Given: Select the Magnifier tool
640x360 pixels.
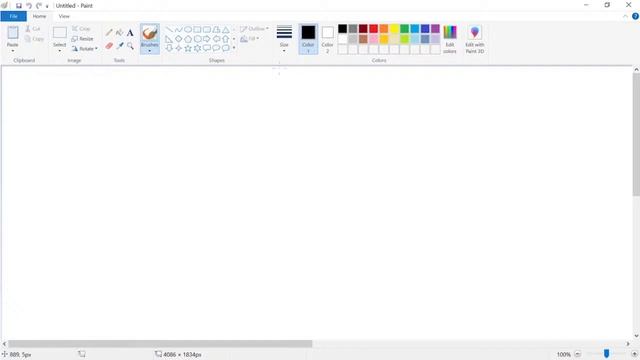Looking at the screenshot, I should click(130, 46).
